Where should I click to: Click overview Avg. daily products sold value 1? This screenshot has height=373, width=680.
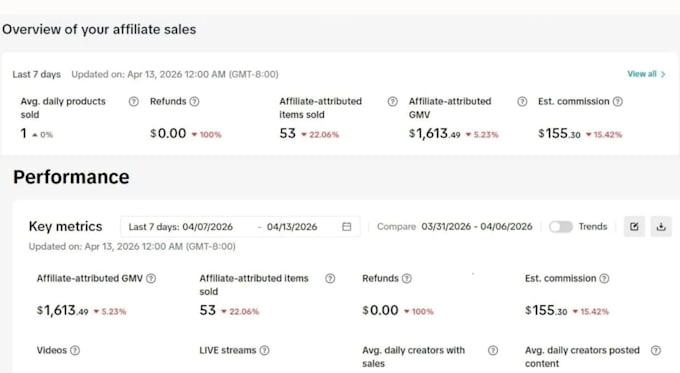[23, 134]
